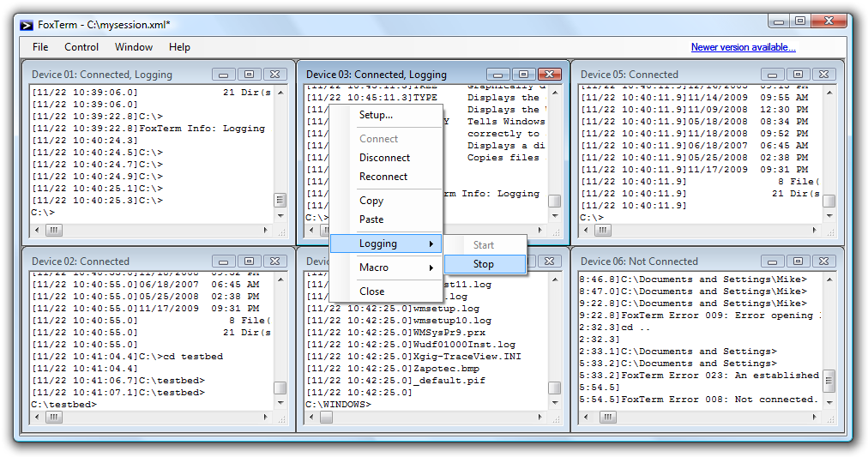The width and height of the screenshot is (868, 457).
Task: Click Device 05 scroll up arrow
Action: click(x=829, y=93)
